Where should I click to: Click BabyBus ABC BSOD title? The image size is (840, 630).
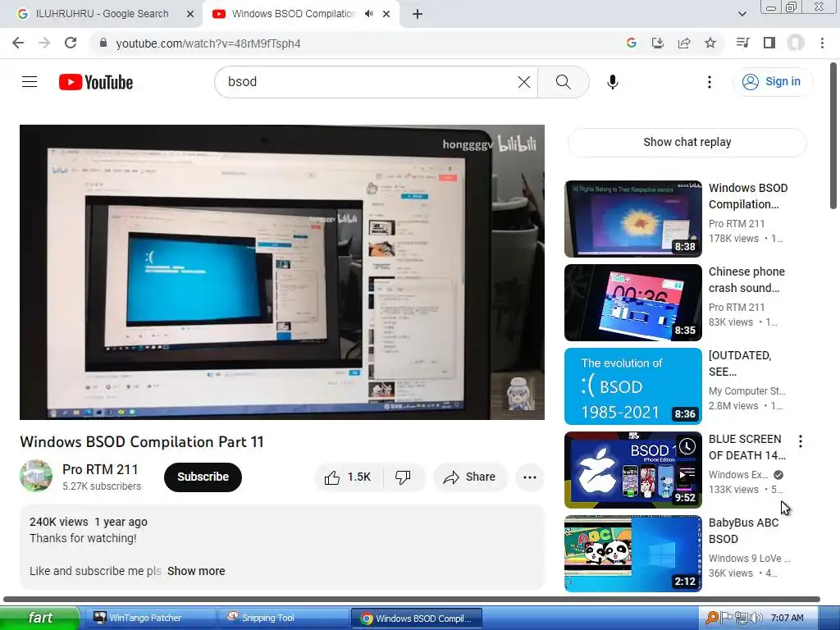click(x=743, y=531)
